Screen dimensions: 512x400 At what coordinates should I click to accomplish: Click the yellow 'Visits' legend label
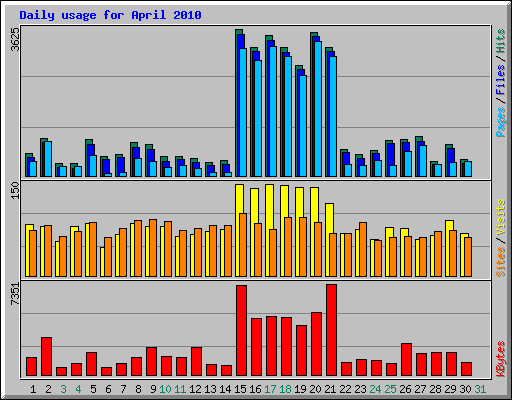point(501,217)
